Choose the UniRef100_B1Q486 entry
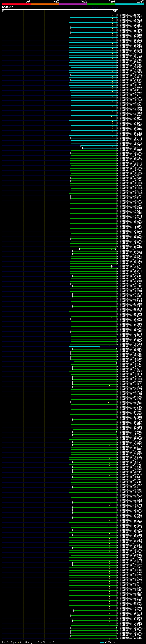 click(131, 70)
